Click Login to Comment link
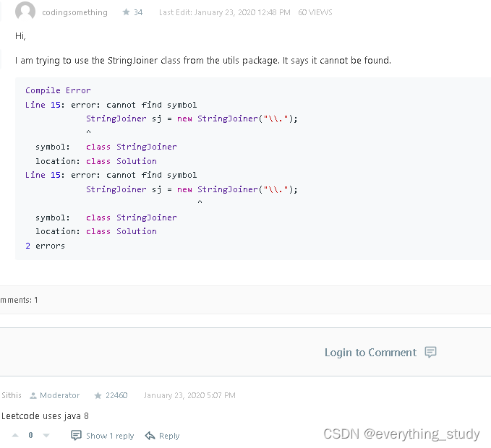This screenshot has height=448, width=491. tap(370, 353)
